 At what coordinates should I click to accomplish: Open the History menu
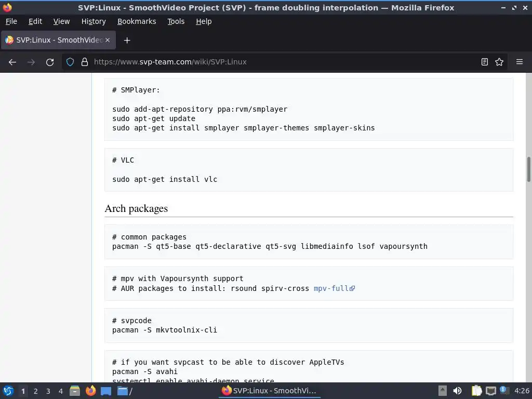[x=94, y=21]
